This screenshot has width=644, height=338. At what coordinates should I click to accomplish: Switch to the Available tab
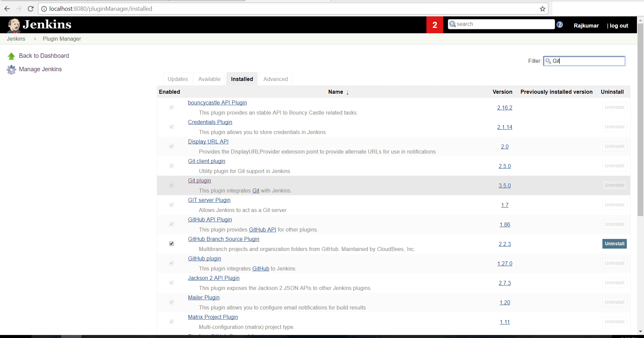[209, 79]
